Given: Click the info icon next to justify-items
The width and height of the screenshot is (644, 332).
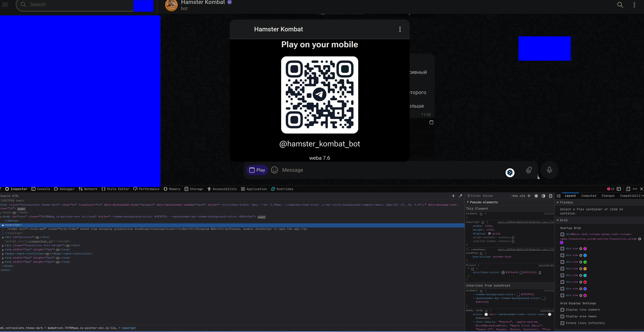Looking at the screenshot, I should [513, 242].
